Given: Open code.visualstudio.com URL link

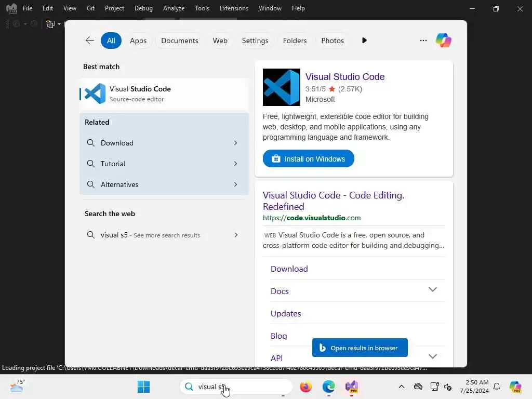Looking at the screenshot, I should coord(312,218).
